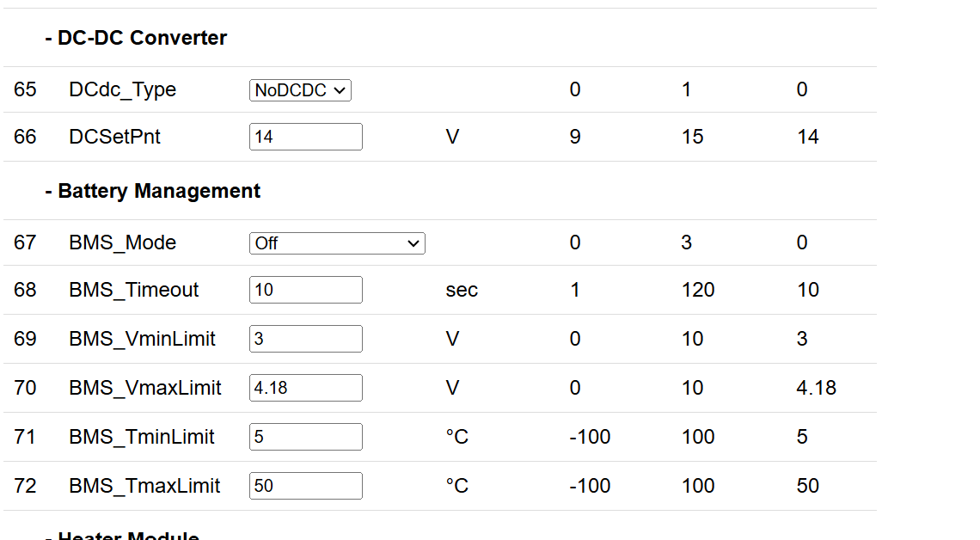Select the BMS_TminLimit parameter label

[141, 437]
